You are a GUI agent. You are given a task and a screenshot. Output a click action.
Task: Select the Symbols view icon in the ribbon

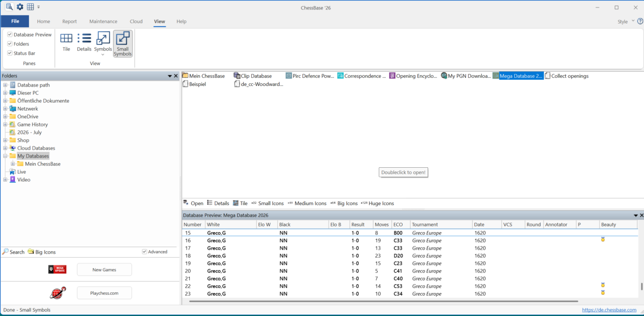click(103, 39)
